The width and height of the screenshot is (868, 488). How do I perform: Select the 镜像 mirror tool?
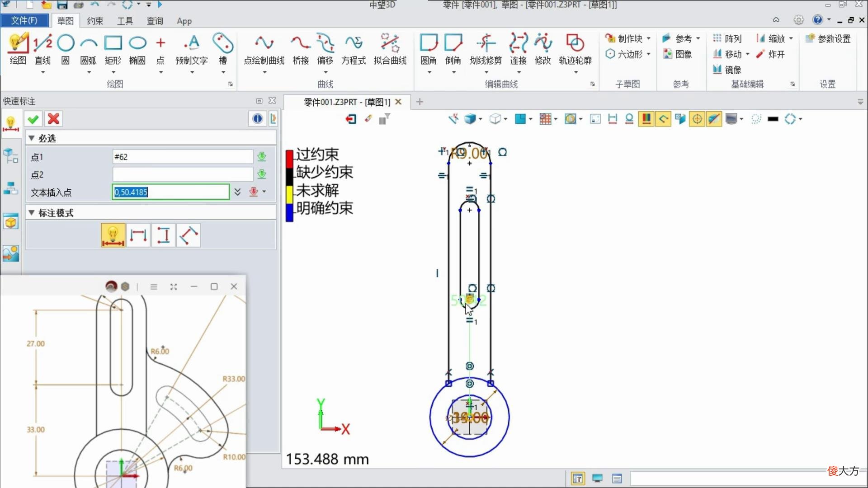click(727, 70)
